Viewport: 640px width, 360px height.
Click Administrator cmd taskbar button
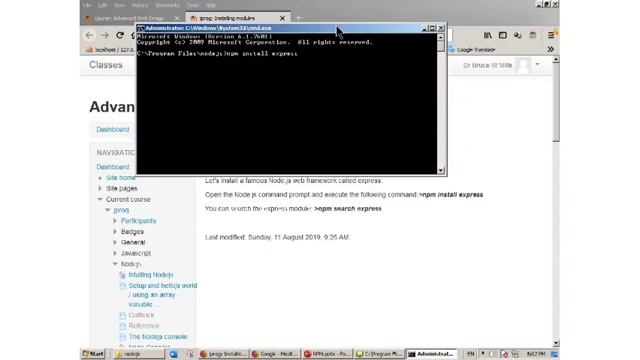(x=431, y=354)
